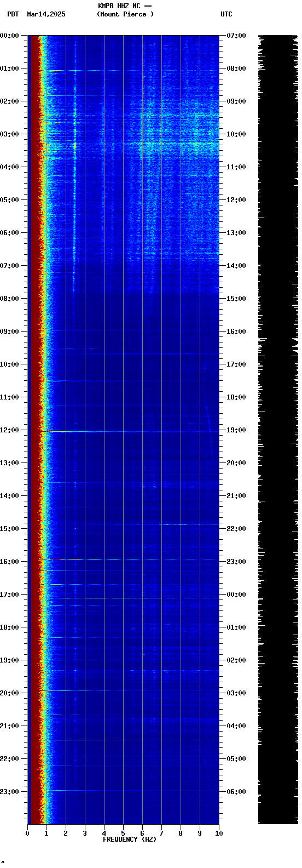Select the 15:00 PDT left-axis label
This screenshot has height=868, width=302.
tap(9, 529)
